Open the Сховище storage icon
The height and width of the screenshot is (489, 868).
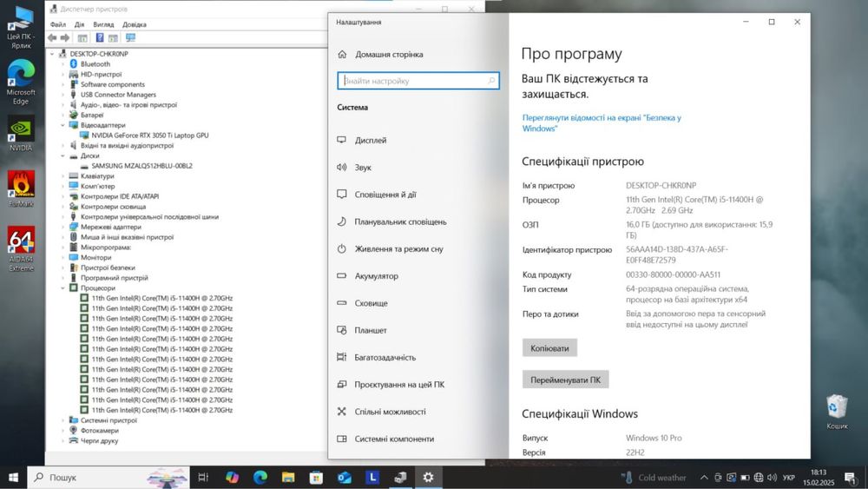(x=341, y=303)
